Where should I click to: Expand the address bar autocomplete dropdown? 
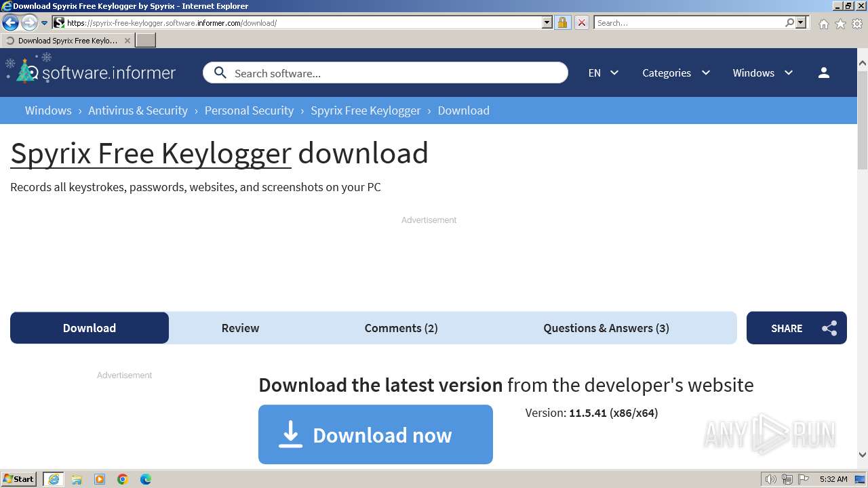pos(547,23)
